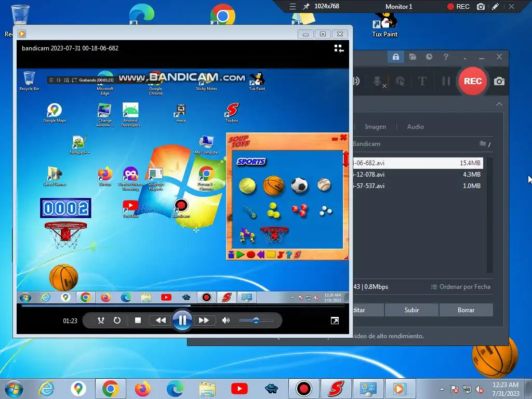Open Firefox from the taskbar

pyautogui.click(x=142, y=389)
